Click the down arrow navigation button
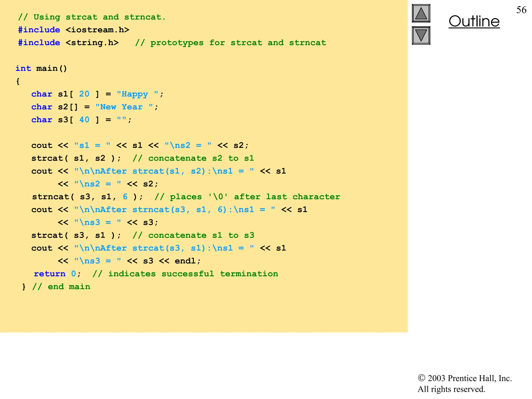This screenshot has height=399, width=532. coord(421,36)
